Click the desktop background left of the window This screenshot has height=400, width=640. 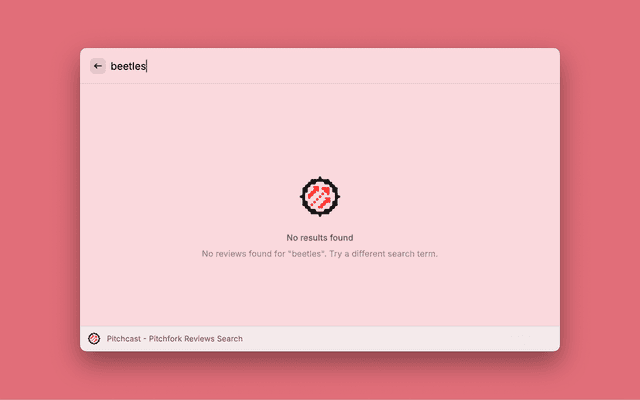40,200
